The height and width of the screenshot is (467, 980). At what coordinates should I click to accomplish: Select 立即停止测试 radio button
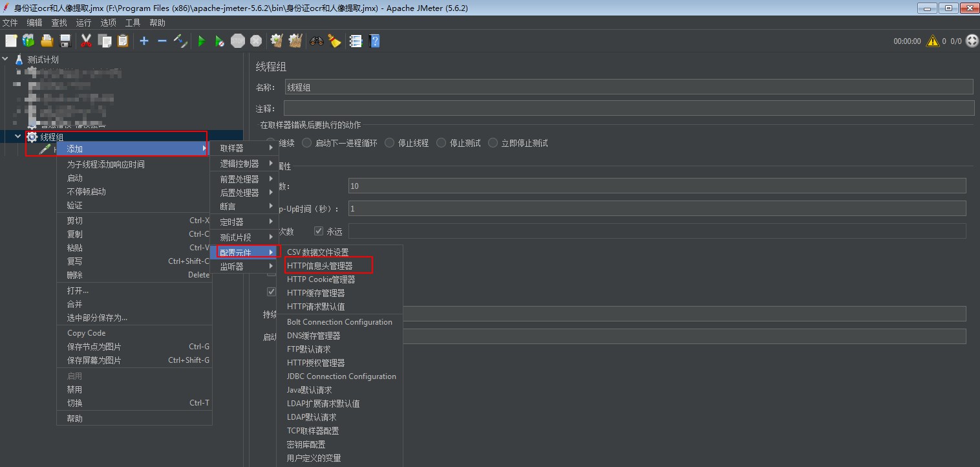coord(493,143)
